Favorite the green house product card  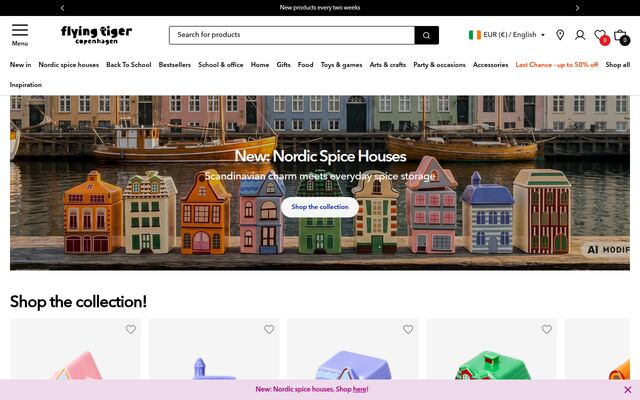point(547,329)
